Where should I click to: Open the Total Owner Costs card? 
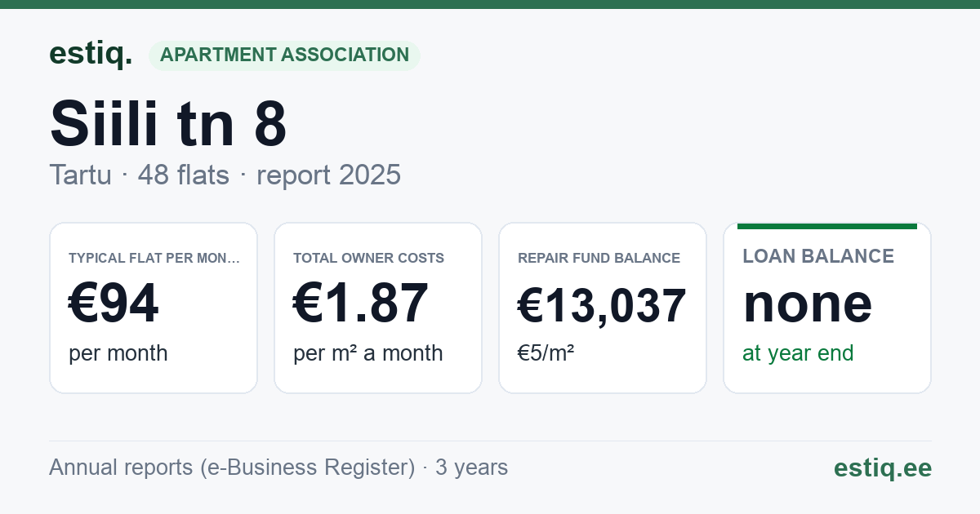(x=378, y=308)
